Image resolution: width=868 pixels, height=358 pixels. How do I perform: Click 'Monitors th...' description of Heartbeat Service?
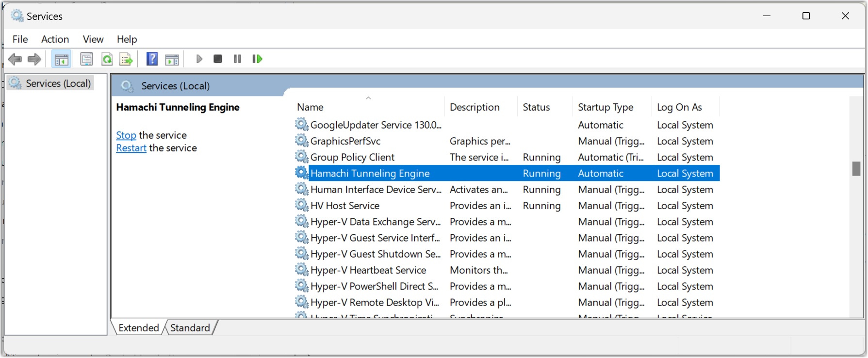pyautogui.click(x=479, y=270)
